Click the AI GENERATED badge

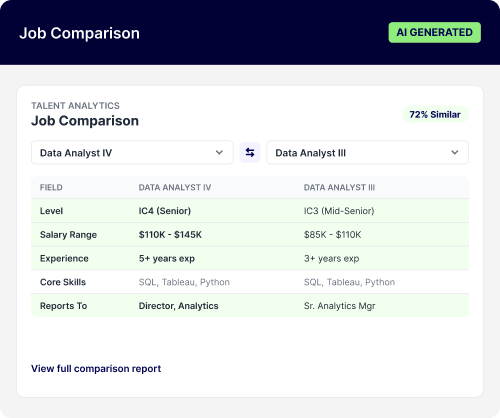pyautogui.click(x=434, y=32)
